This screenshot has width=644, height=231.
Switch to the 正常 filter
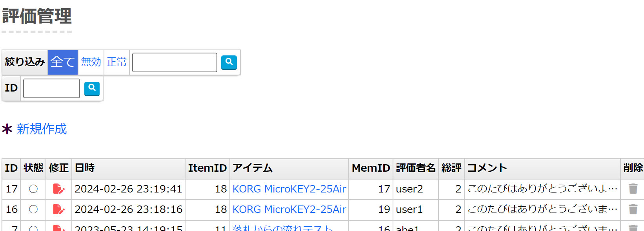116,62
